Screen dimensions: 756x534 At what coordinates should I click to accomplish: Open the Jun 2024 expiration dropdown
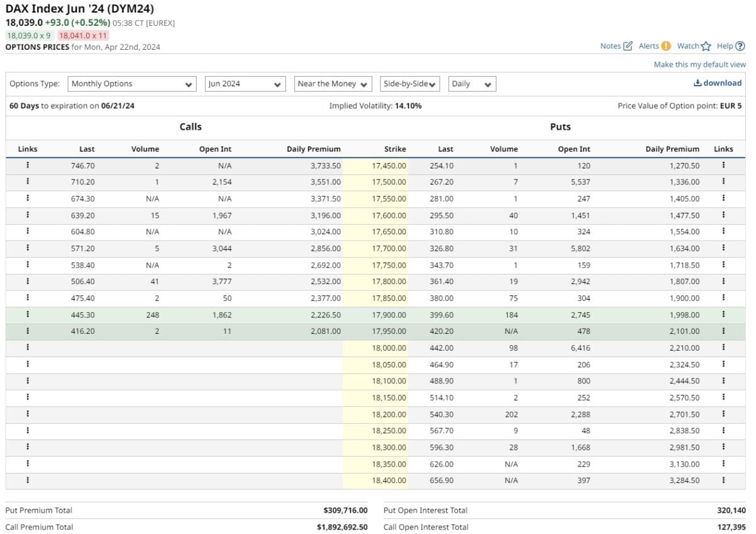pyautogui.click(x=244, y=83)
